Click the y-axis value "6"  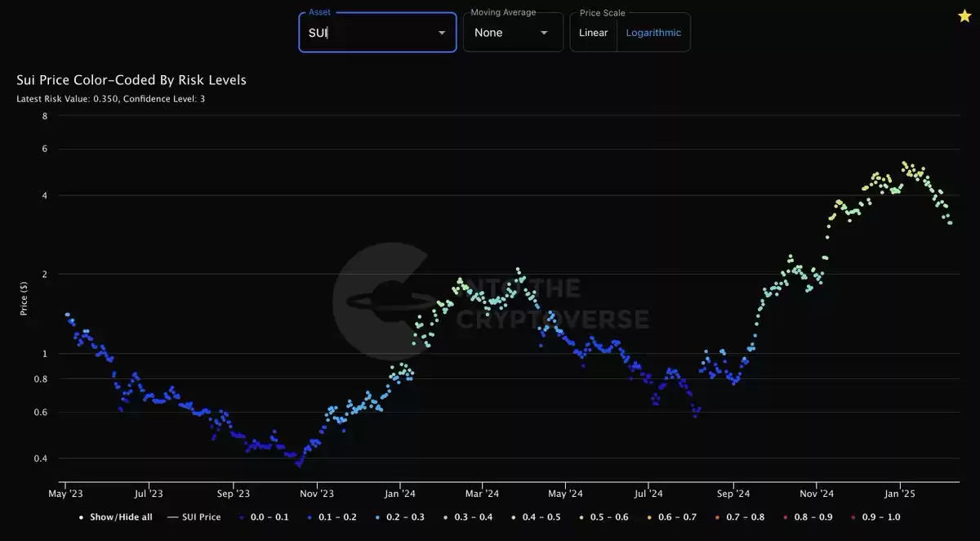(45, 149)
